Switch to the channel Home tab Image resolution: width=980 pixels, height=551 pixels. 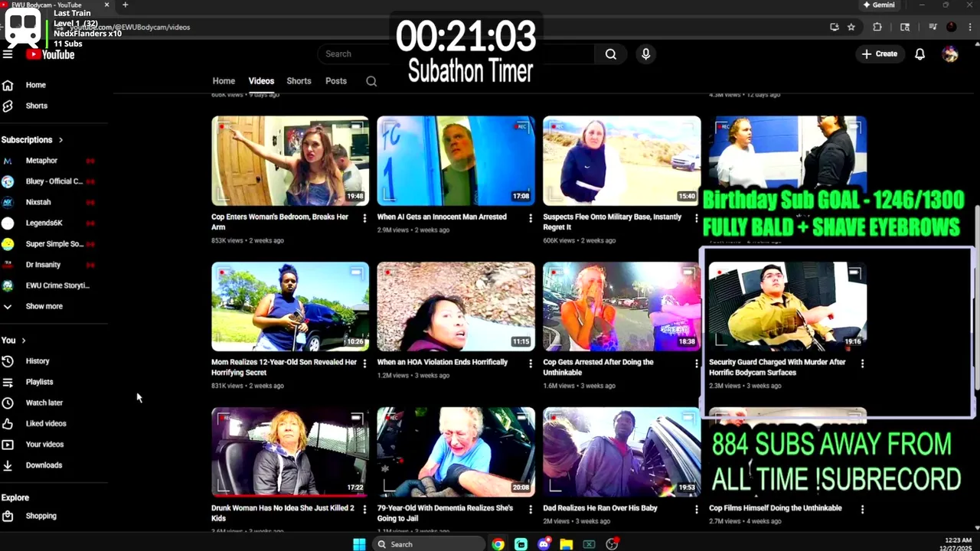click(x=224, y=81)
